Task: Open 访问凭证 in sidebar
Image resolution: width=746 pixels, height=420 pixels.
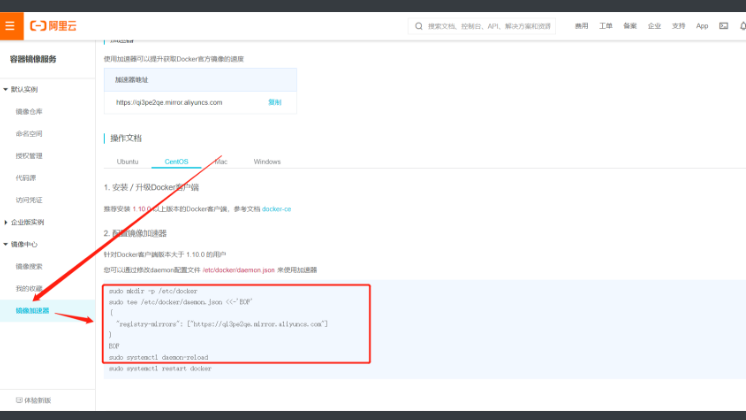Action: [29, 200]
